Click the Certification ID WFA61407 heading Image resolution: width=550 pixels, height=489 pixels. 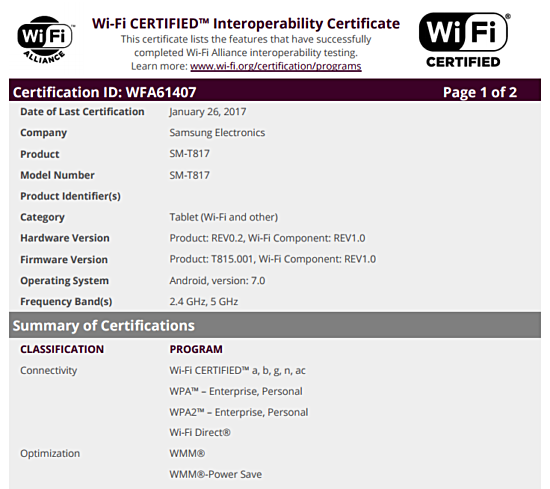tap(105, 92)
